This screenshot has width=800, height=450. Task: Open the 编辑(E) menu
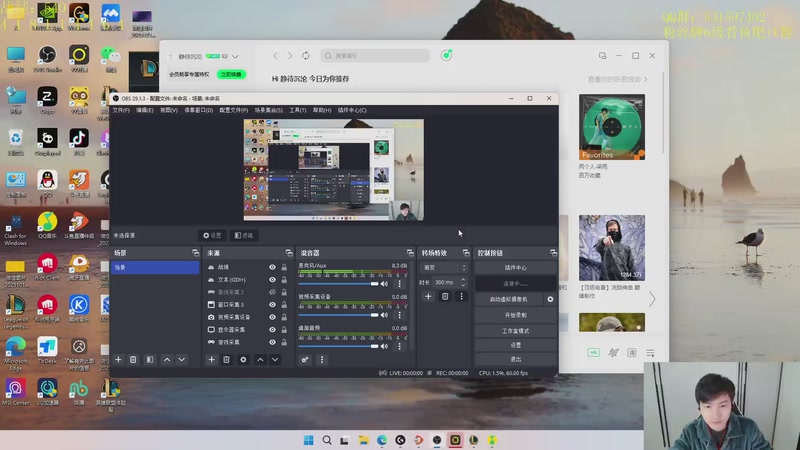(144, 110)
